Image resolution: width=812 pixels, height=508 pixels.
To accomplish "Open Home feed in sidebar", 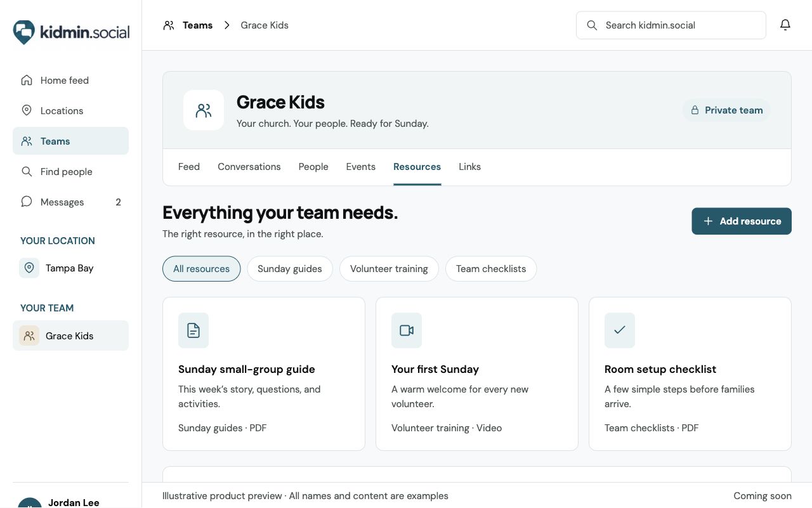I will 70,81.
